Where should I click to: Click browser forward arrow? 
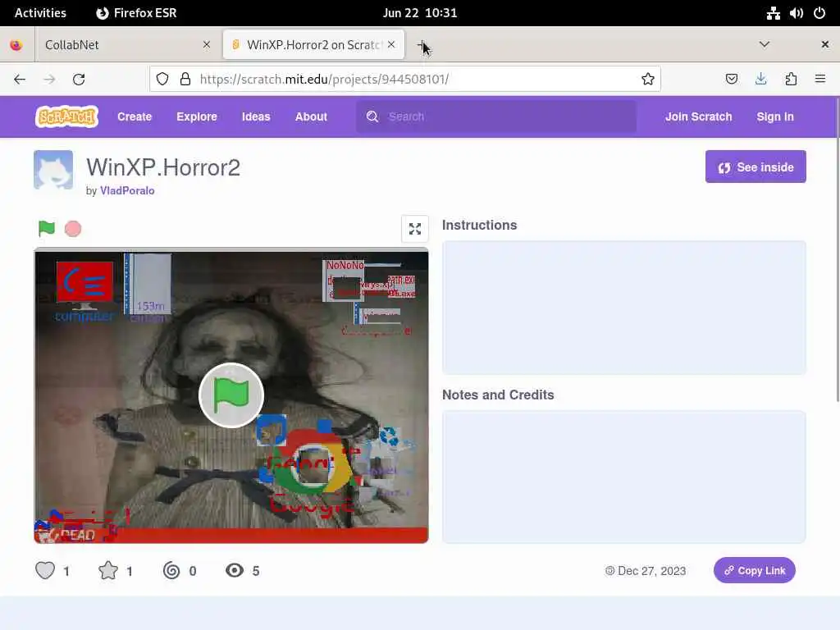point(49,80)
